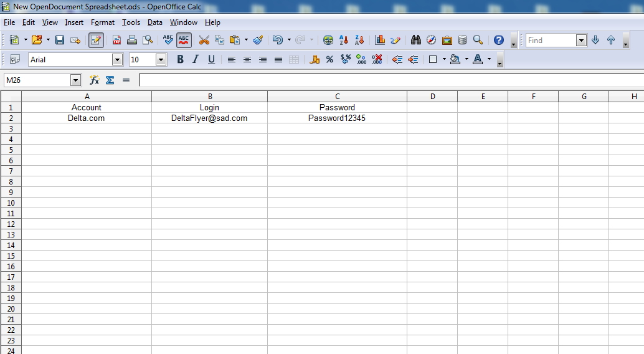The height and width of the screenshot is (354, 644).
Task: Open the Function Wizard
Action: [95, 80]
